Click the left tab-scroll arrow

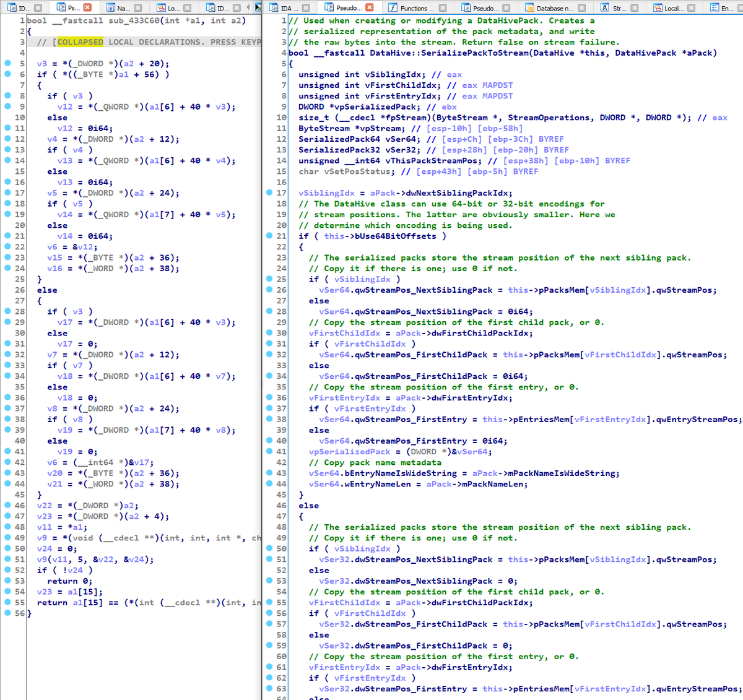click(x=249, y=7)
